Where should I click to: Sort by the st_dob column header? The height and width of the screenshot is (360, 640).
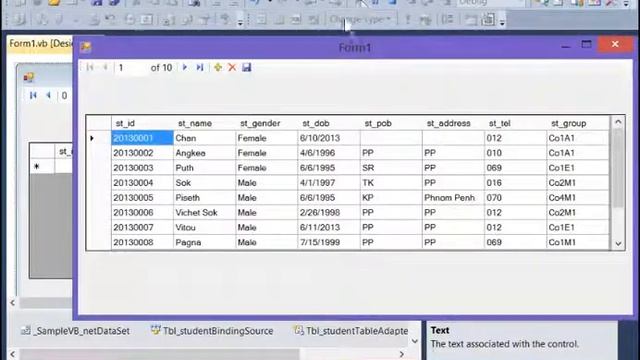click(x=329, y=123)
